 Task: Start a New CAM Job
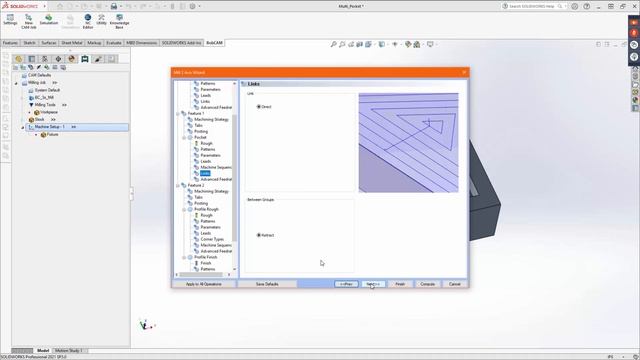click(29, 21)
